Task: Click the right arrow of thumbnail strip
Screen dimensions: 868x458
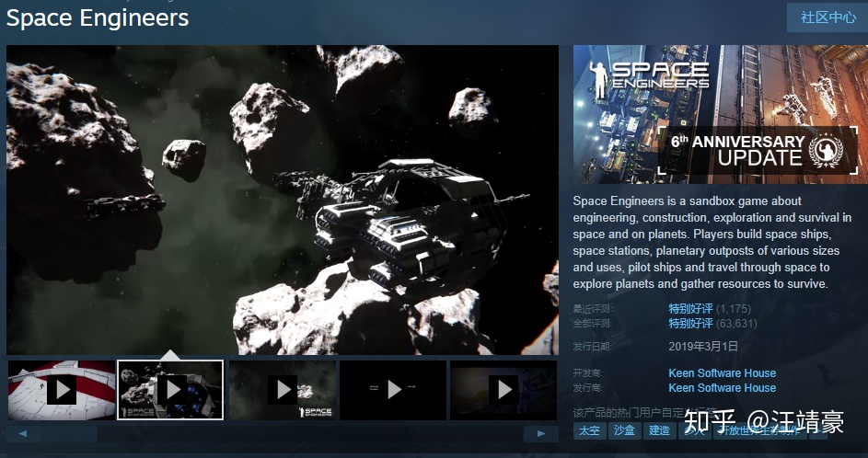Action: point(541,434)
